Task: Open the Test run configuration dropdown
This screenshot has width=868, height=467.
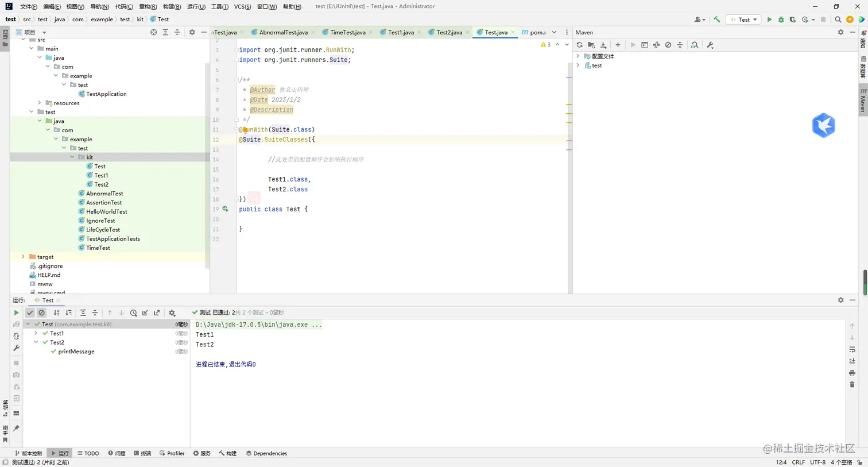Action: point(744,20)
